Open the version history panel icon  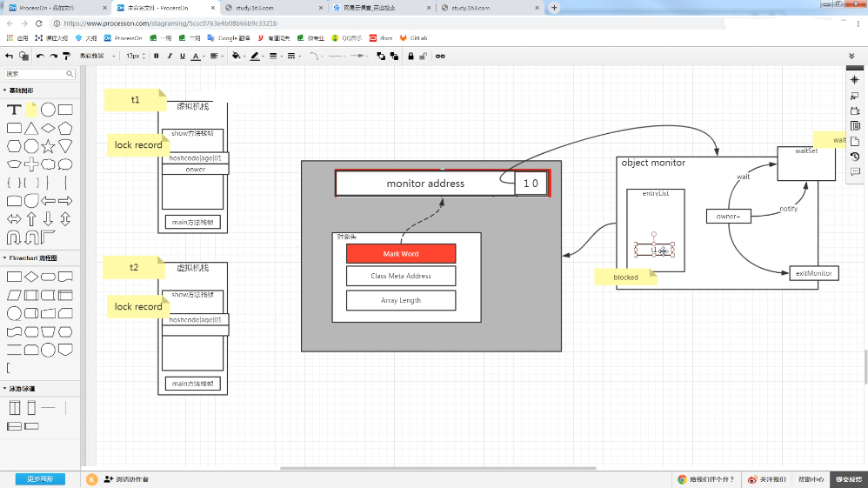855,157
